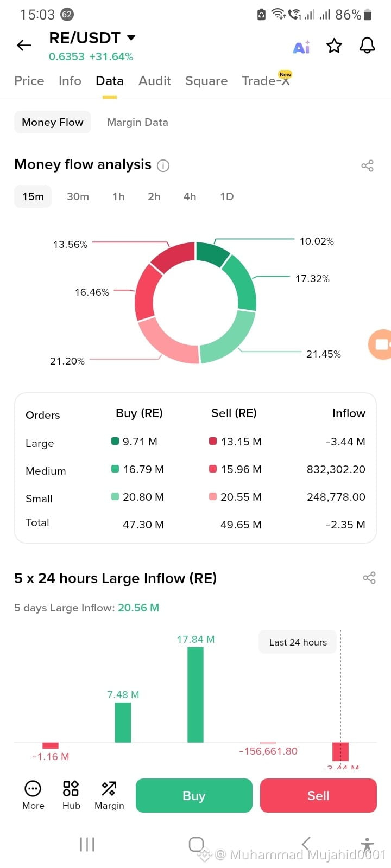Tap the 21.20% chart label
391x868 pixels.
point(67,361)
